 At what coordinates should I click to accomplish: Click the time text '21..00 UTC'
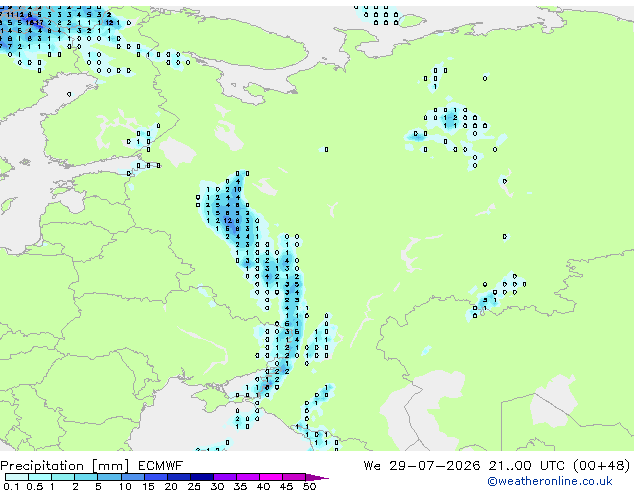click(526, 466)
